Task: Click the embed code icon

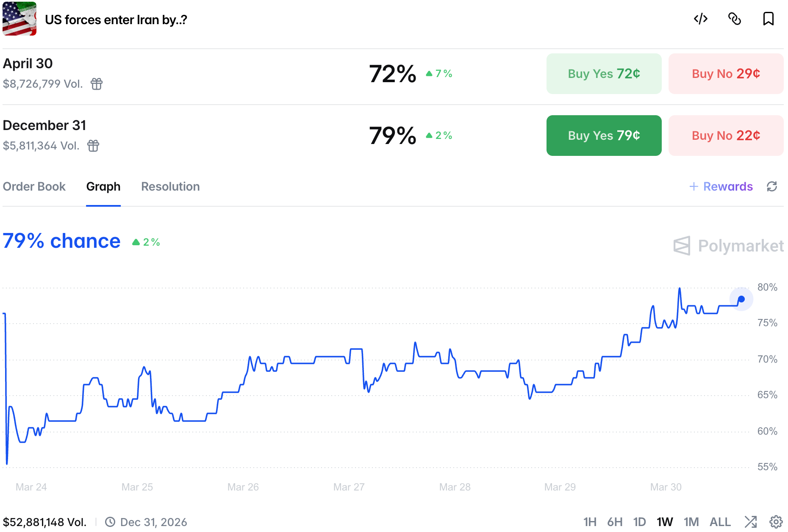Action: pos(700,19)
